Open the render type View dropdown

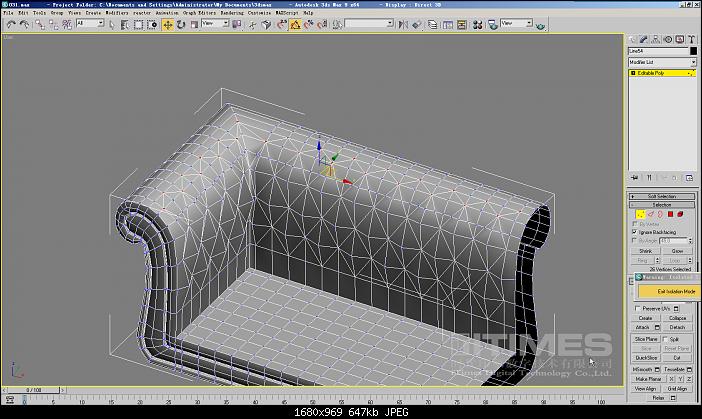[x=517, y=23]
